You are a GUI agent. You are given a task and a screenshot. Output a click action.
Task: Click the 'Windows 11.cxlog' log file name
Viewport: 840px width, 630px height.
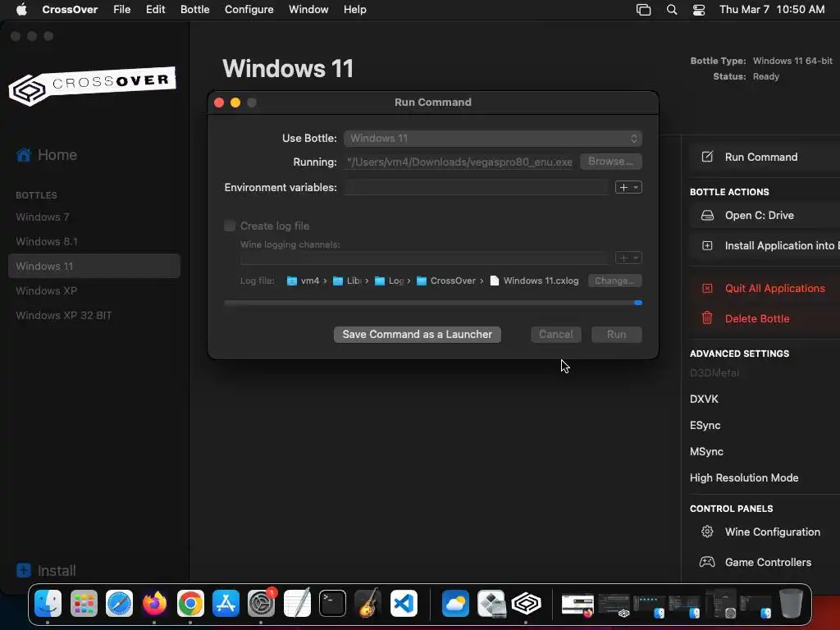click(541, 281)
